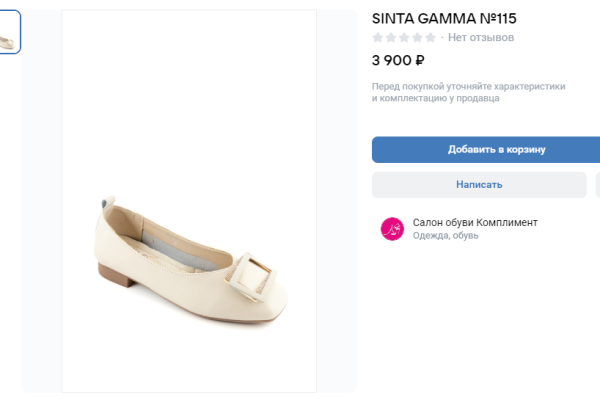Select the small shoe thumbnail preview
This screenshot has width=600, height=400.
click(x=9, y=32)
